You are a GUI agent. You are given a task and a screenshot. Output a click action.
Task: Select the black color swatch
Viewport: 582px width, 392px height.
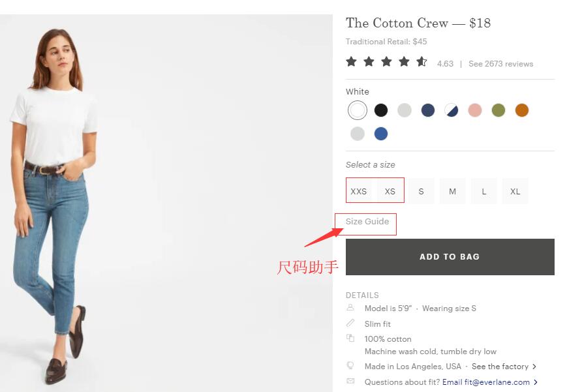[381, 110]
